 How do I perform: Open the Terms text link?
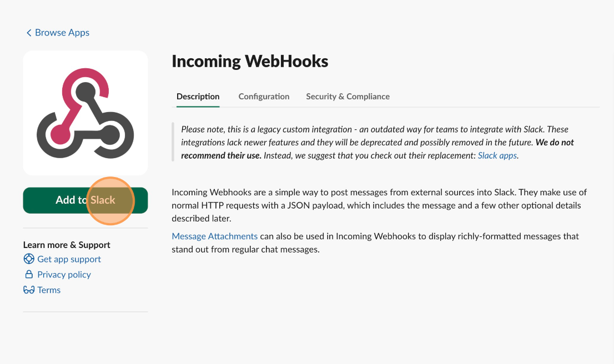point(49,290)
